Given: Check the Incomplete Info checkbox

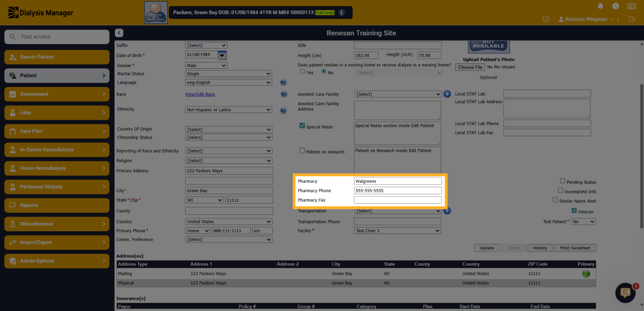Looking at the screenshot, I should [561, 190].
